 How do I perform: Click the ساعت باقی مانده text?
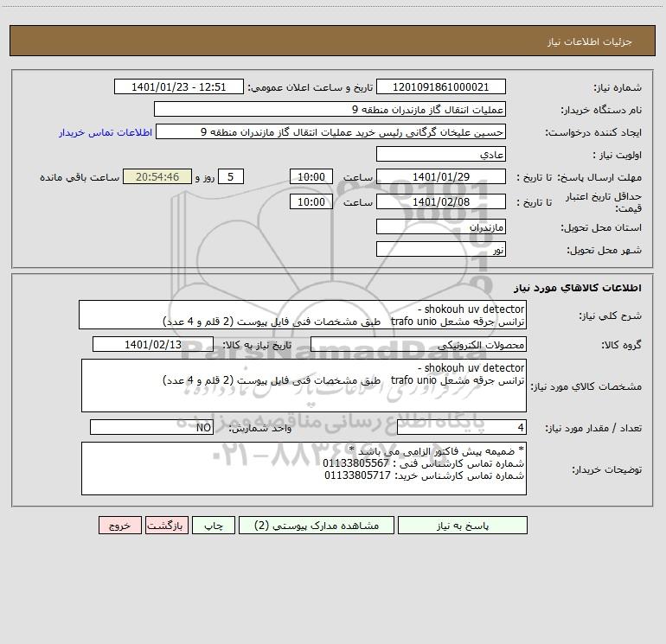80,177
